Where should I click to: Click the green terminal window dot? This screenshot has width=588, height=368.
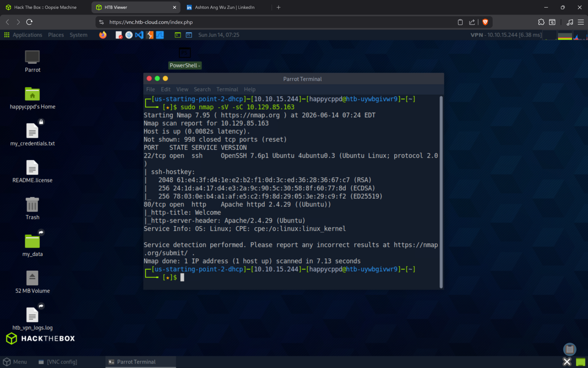157,79
